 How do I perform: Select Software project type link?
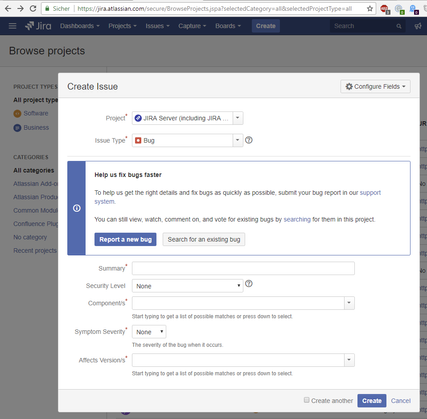[36, 114]
